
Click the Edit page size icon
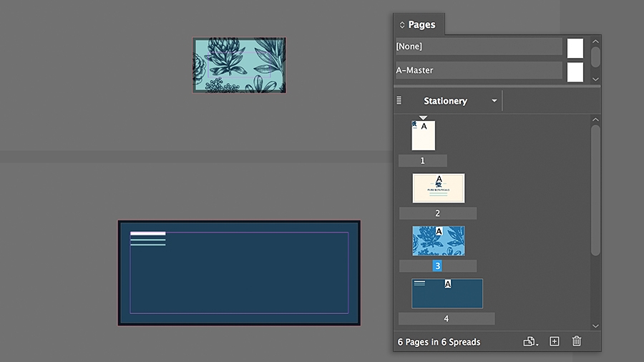530,341
